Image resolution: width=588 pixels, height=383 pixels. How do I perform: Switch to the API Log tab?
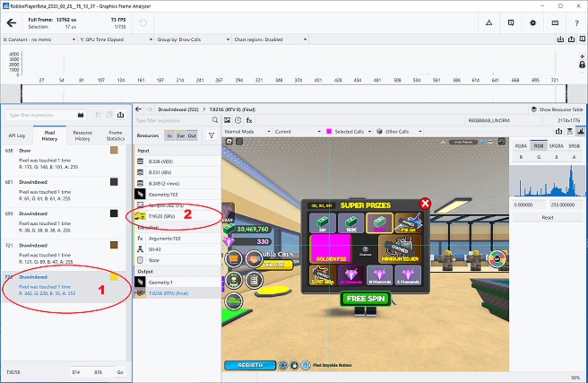click(x=17, y=135)
